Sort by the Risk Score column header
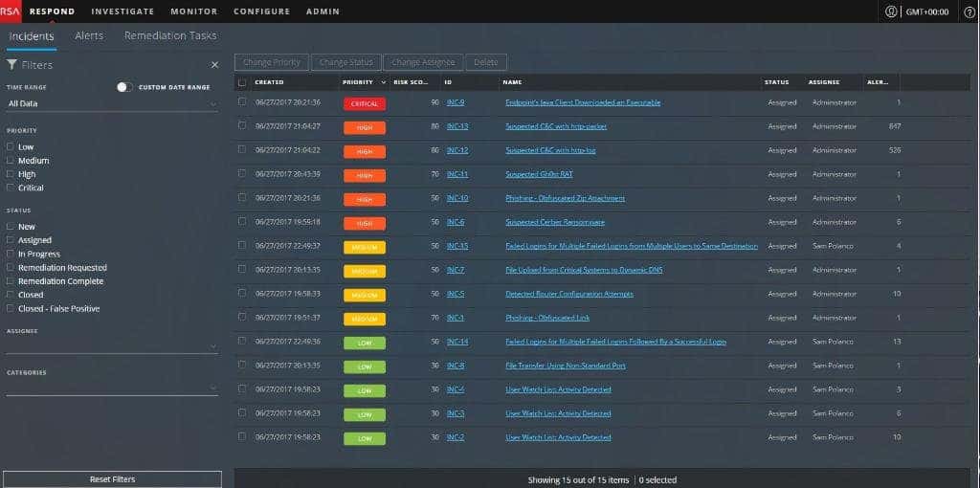The image size is (980, 488). point(409,82)
